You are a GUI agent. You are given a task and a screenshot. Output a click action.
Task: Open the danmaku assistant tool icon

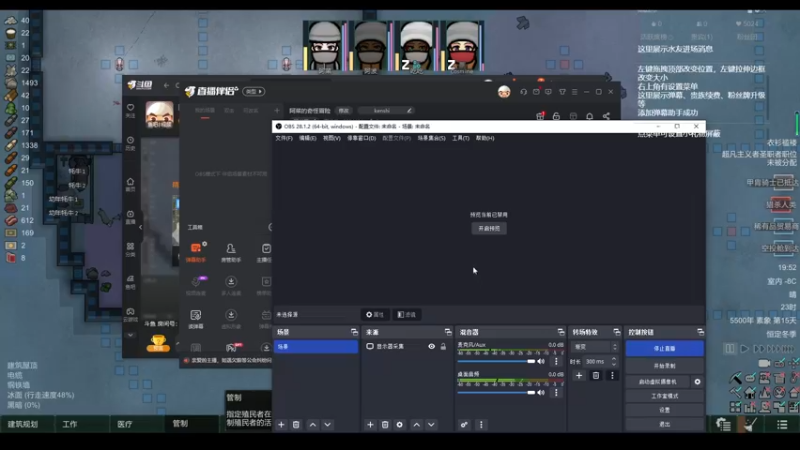tap(196, 252)
